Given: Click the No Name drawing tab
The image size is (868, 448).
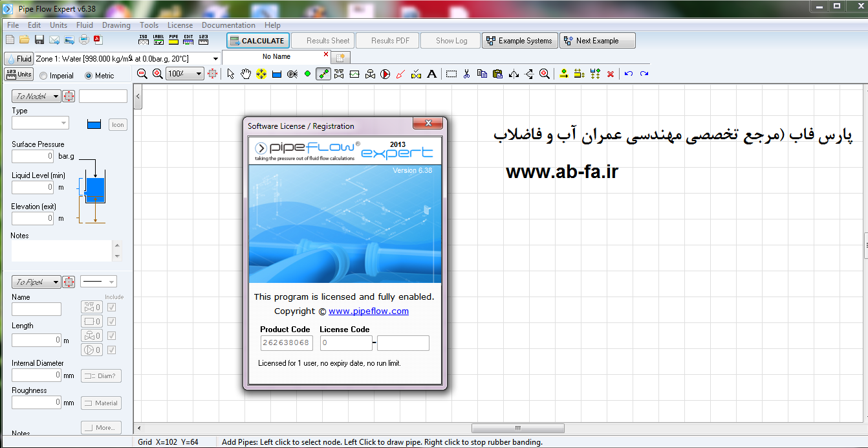Looking at the screenshot, I should (276, 57).
